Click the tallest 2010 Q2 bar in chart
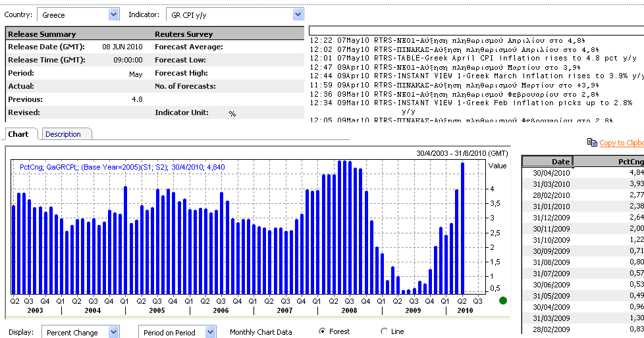The width and height of the screenshot is (644, 338). (463, 228)
